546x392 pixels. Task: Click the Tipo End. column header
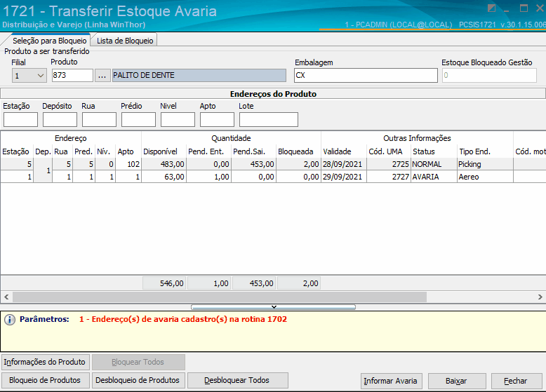pyautogui.click(x=485, y=151)
